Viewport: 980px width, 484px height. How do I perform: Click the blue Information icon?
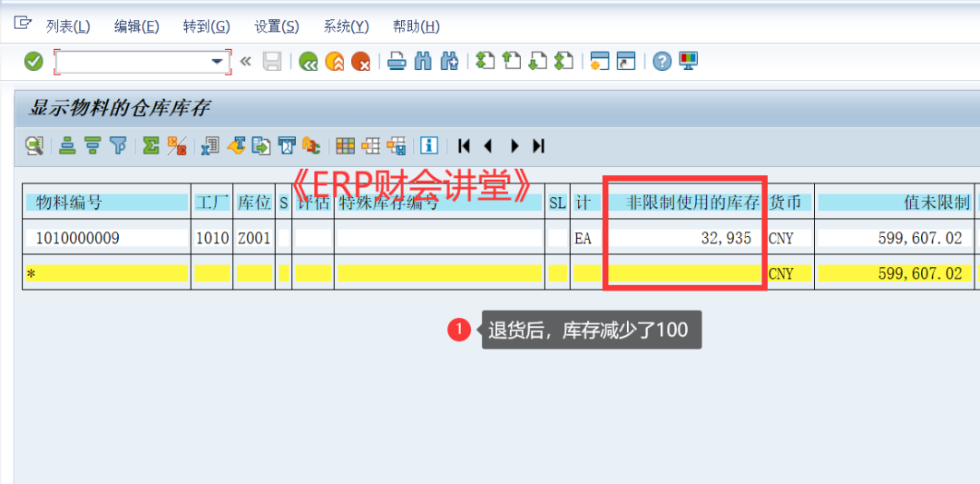click(429, 145)
